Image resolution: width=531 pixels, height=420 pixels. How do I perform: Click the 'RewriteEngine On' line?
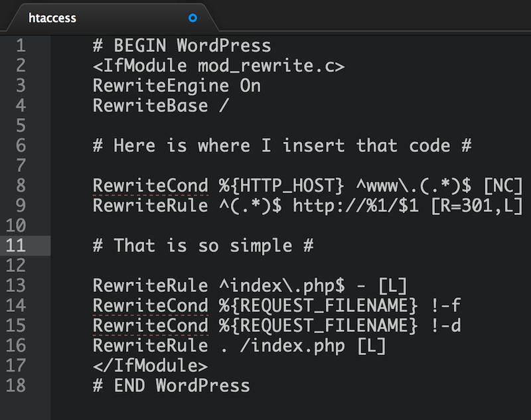click(177, 86)
